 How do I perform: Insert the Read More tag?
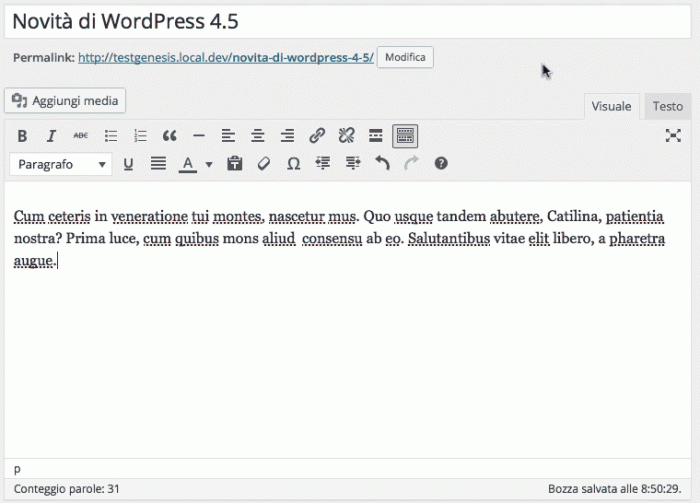[x=376, y=135]
